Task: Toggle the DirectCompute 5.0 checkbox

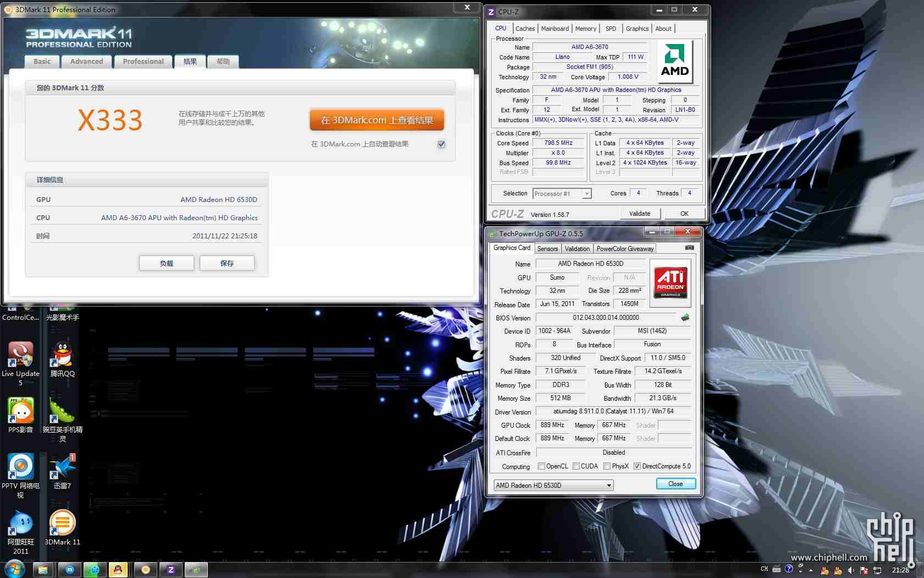Action: point(637,466)
